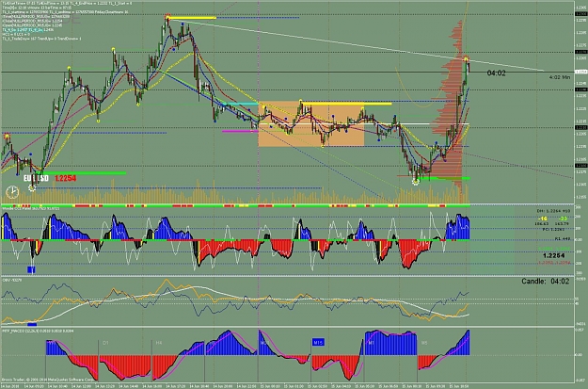Select the 'Candle: 04:02' label

tap(546, 282)
